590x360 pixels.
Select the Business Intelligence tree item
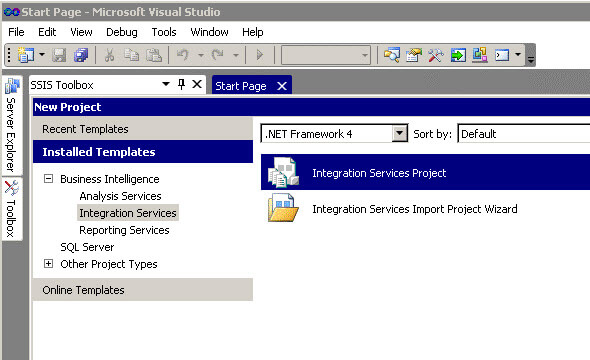coord(109,179)
